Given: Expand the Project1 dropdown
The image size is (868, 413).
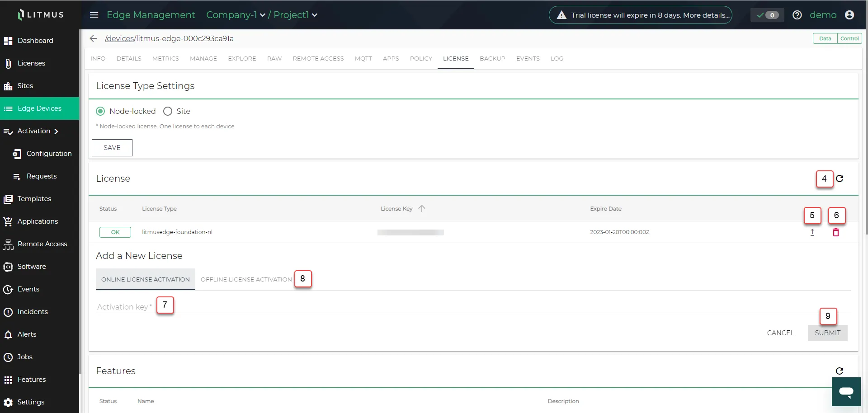Looking at the screenshot, I should click(x=296, y=15).
